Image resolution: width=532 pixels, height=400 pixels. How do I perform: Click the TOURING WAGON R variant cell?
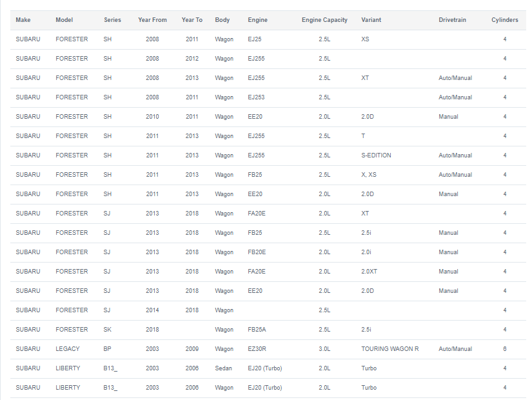click(390, 349)
